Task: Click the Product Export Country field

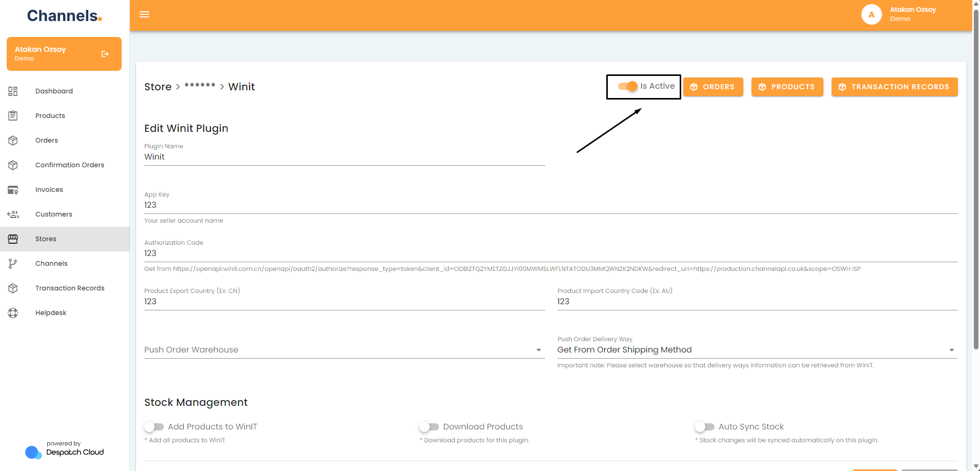Action: [x=344, y=302]
